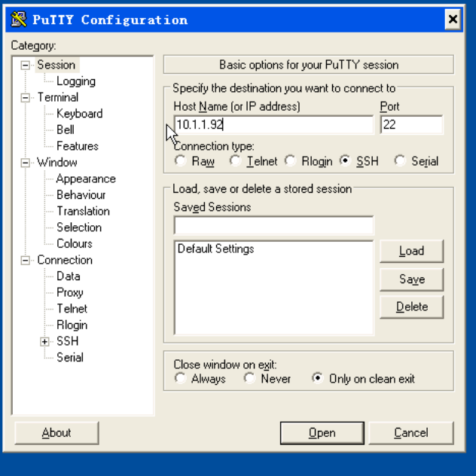
Task: Select the Window category
Action: coord(57,163)
